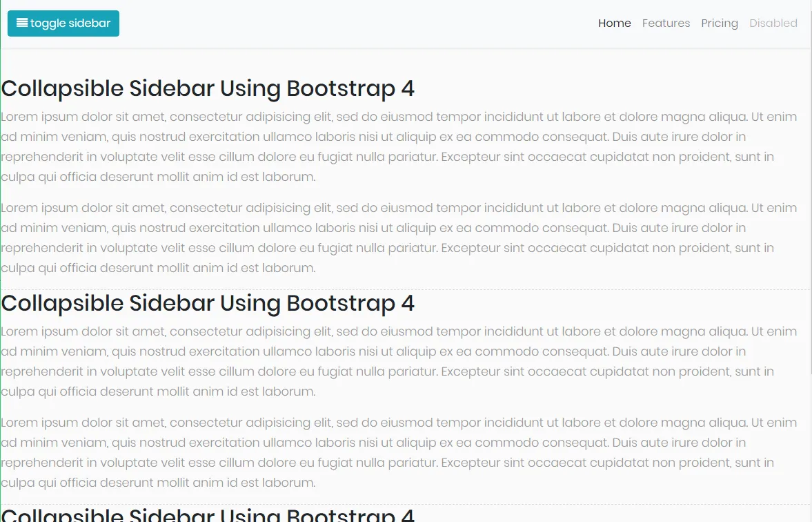The width and height of the screenshot is (812, 522).
Task: Click the first "Collapsible Sidebar Using Bootstrap 4" heading
Action: [208, 89]
